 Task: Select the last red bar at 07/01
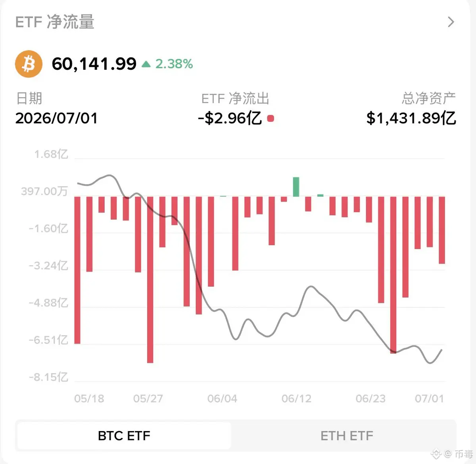[x=442, y=230]
